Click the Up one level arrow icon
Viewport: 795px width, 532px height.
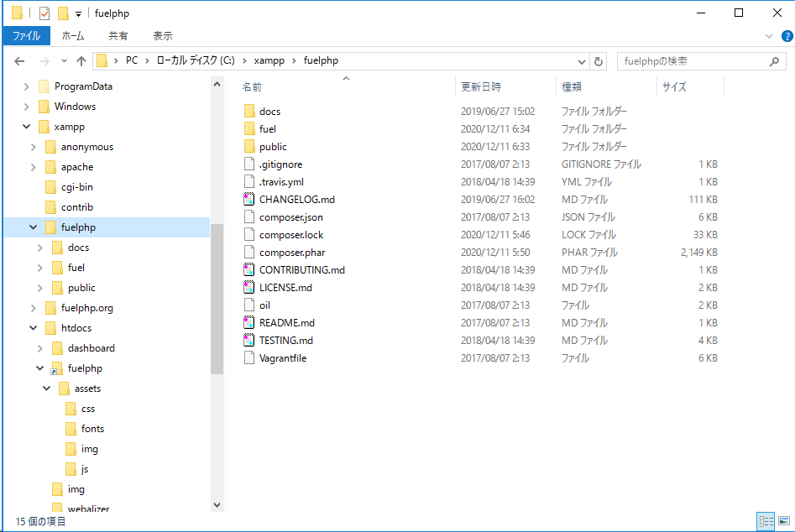[81, 61]
